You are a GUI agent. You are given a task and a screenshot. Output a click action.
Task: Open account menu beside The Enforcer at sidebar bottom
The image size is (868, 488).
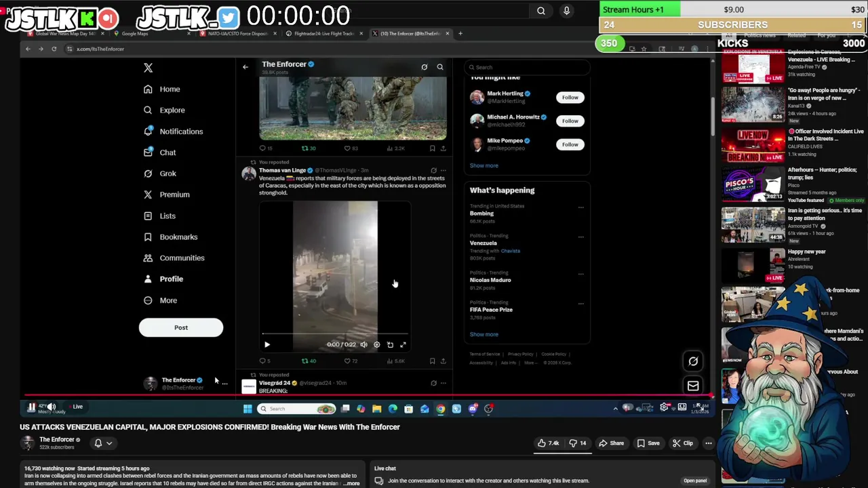point(224,383)
